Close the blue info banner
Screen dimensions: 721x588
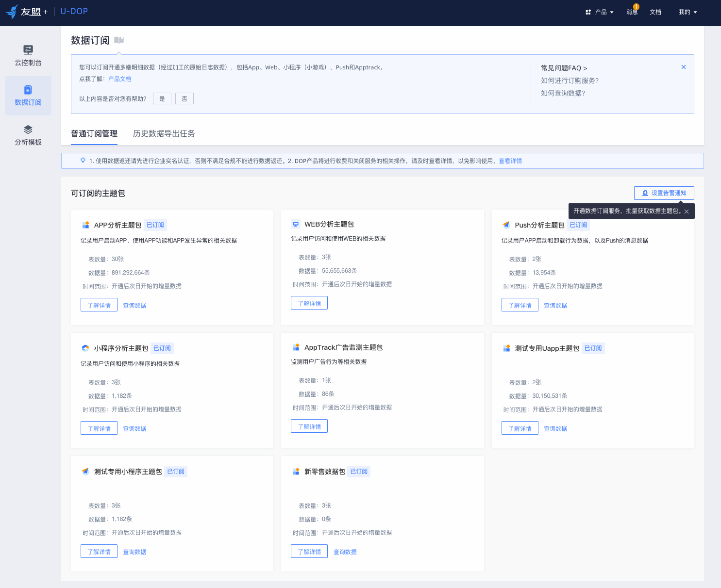[x=684, y=67]
